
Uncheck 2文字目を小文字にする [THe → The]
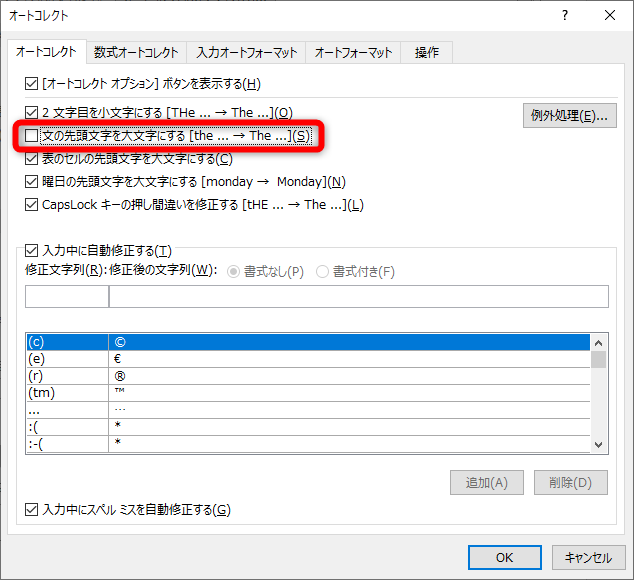32,112
